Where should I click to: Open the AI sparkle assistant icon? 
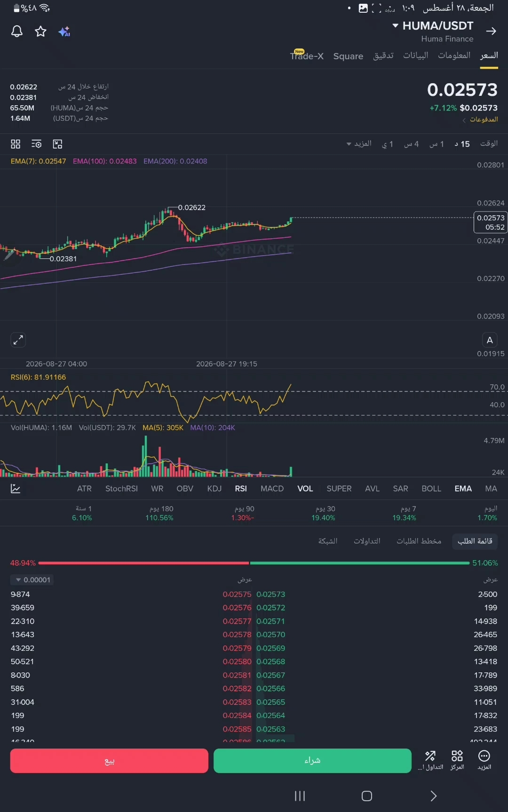pos(64,31)
